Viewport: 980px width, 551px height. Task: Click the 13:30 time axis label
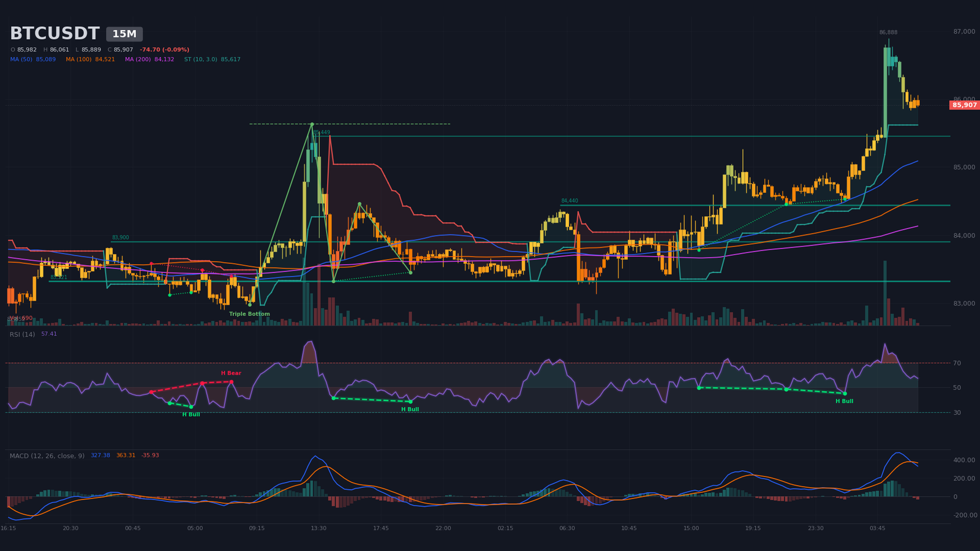(x=318, y=528)
